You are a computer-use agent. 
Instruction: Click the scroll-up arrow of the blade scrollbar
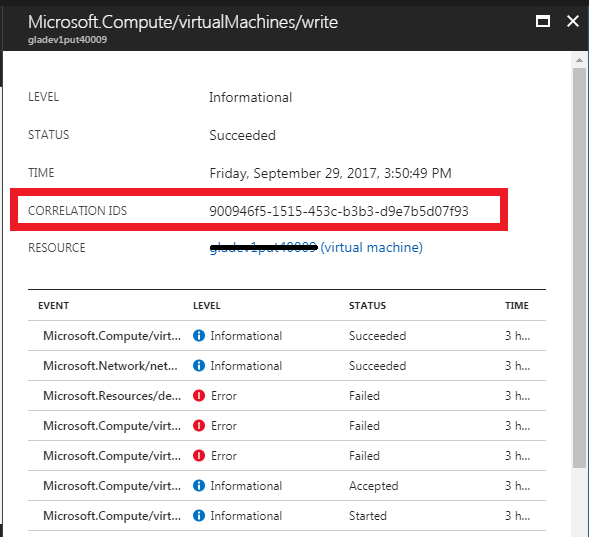pos(579,60)
